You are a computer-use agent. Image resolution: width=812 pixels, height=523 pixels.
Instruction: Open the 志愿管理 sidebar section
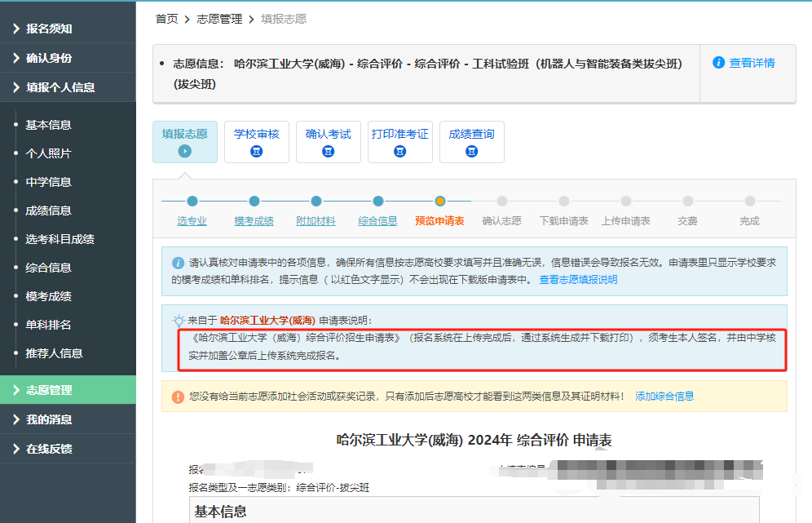coord(68,390)
